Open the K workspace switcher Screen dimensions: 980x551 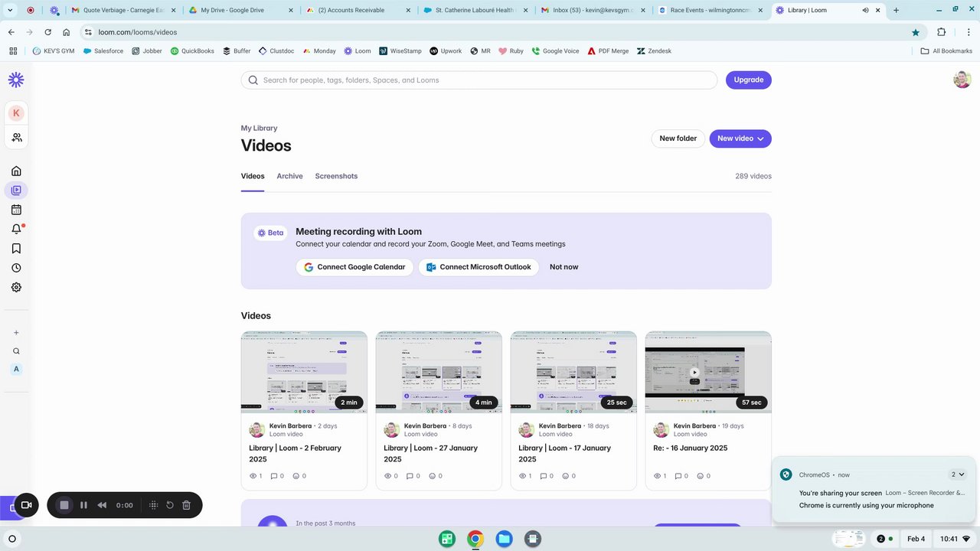16,112
